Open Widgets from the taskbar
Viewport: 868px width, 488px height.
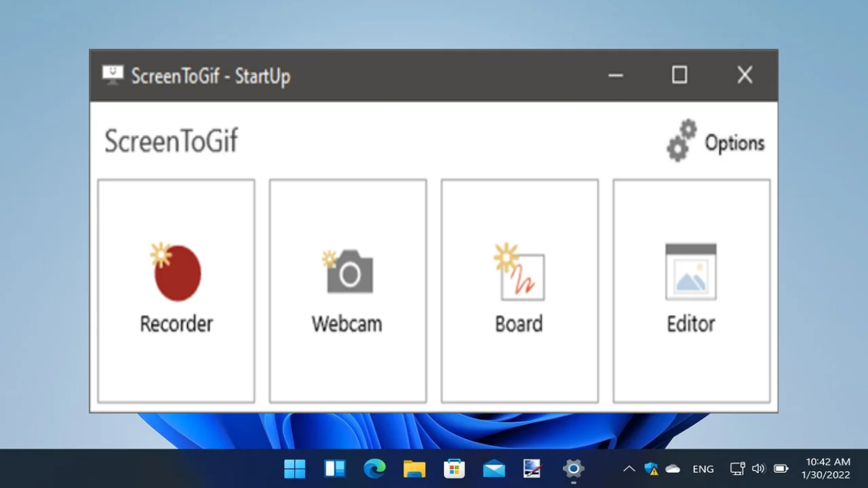pyautogui.click(x=335, y=468)
